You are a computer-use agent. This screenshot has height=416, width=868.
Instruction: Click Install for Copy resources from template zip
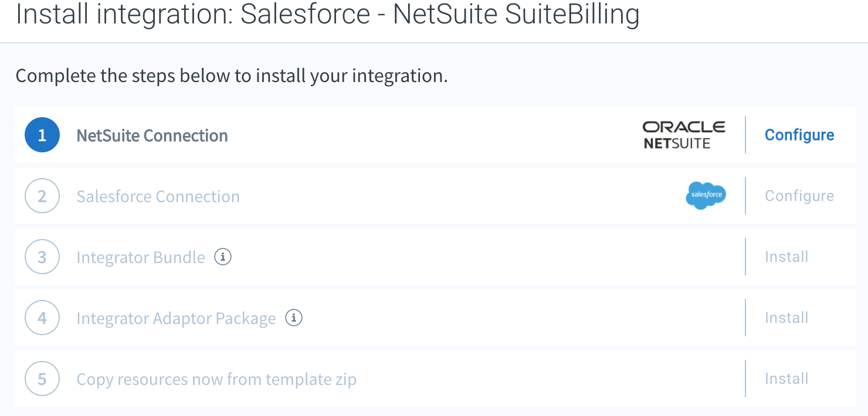click(x=786, y=379)
